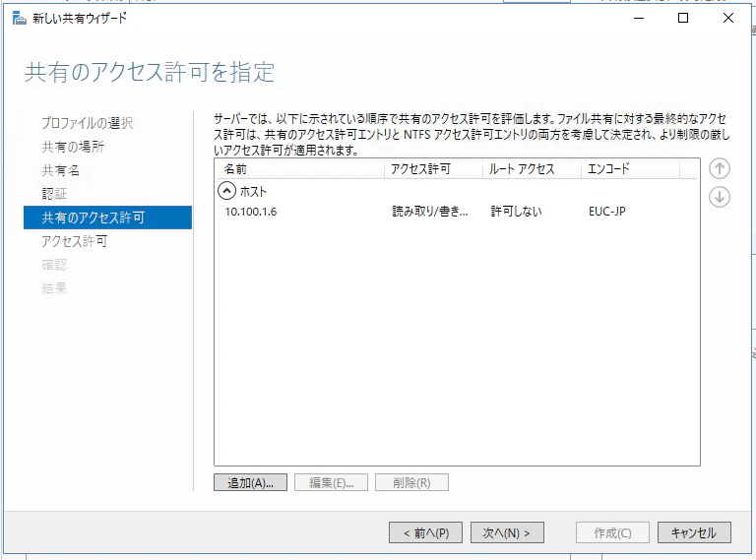756x560 pixels.
Task: Maximize the wizard window
Action: coord(683,19)
